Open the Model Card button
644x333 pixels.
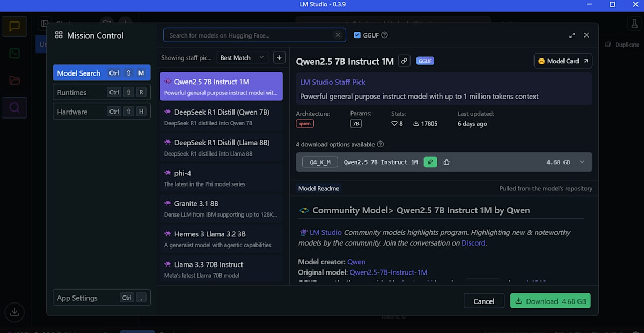[563, 61]
